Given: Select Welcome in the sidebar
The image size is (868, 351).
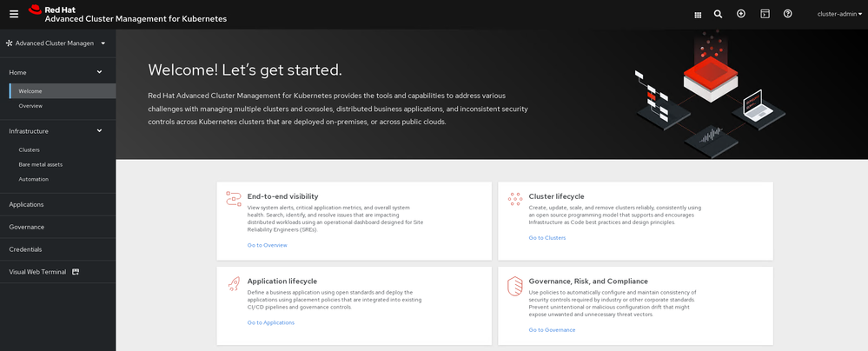Looking at the screenshot, I should point(63,91).
